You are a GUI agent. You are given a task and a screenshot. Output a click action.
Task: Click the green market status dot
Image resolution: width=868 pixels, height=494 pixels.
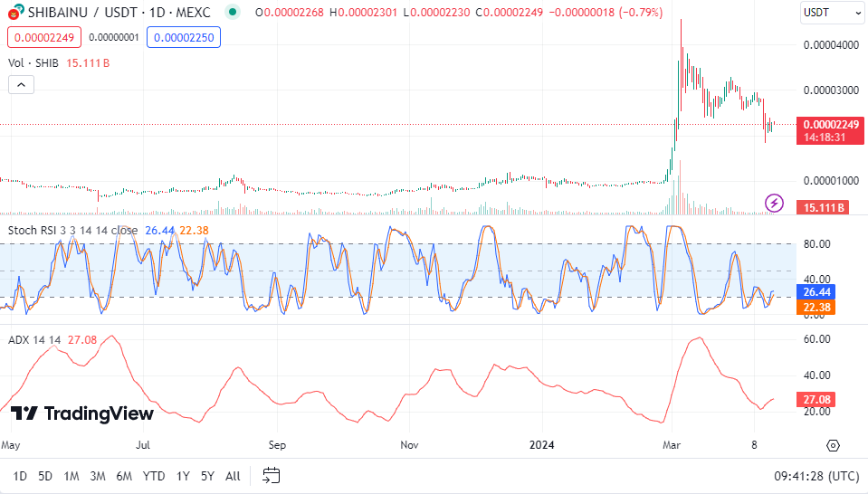[233, 12]
